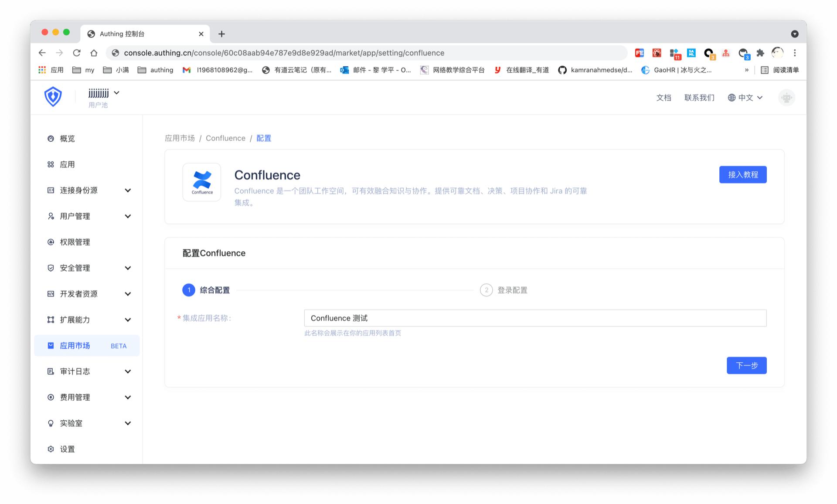Click the 概览 dashboard icon
Screen dimensions: 837x504
51,139
